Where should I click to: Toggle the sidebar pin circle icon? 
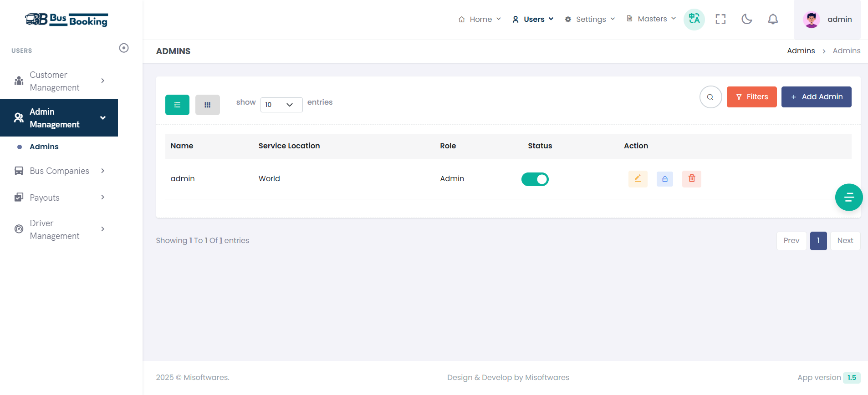tap(124, 48)
